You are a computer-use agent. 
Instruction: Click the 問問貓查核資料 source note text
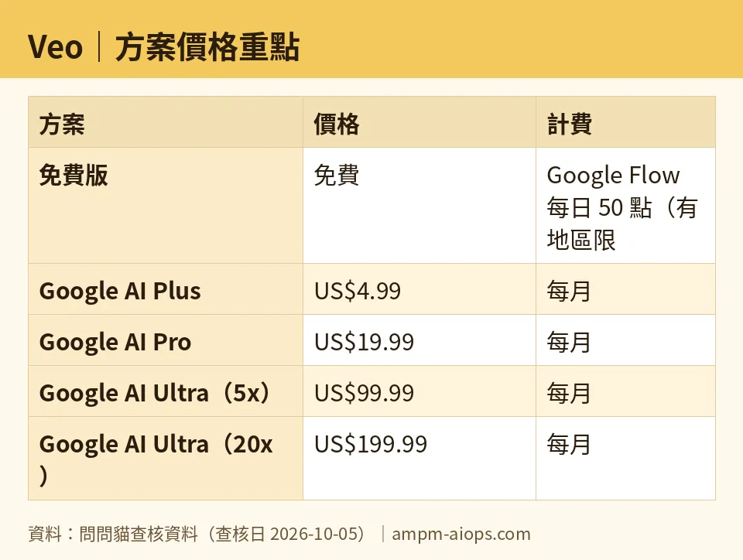coord(139,534)
